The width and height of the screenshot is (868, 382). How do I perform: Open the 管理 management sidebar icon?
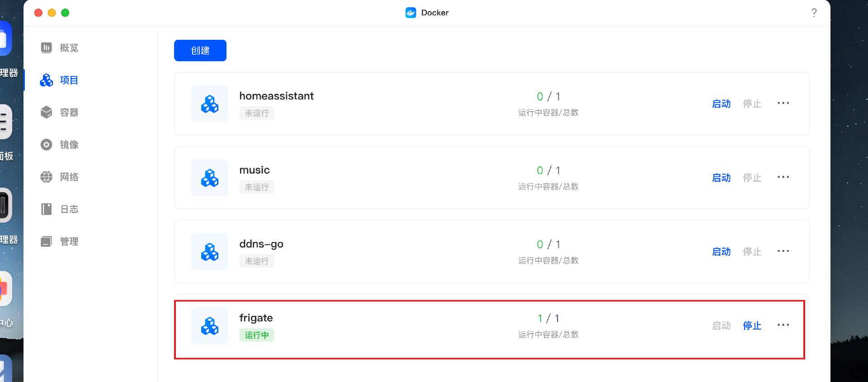[46, 241]
